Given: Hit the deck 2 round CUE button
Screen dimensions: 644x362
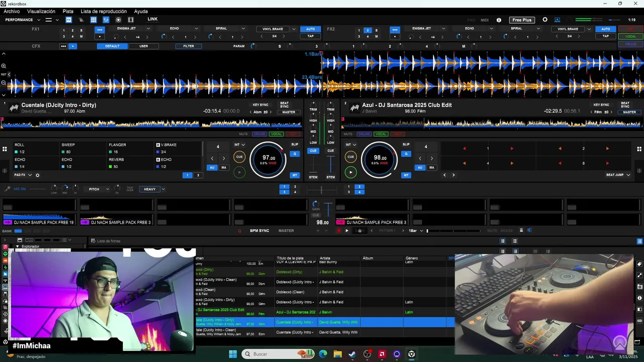Looking at the screenshot, I should click(351, 157).
